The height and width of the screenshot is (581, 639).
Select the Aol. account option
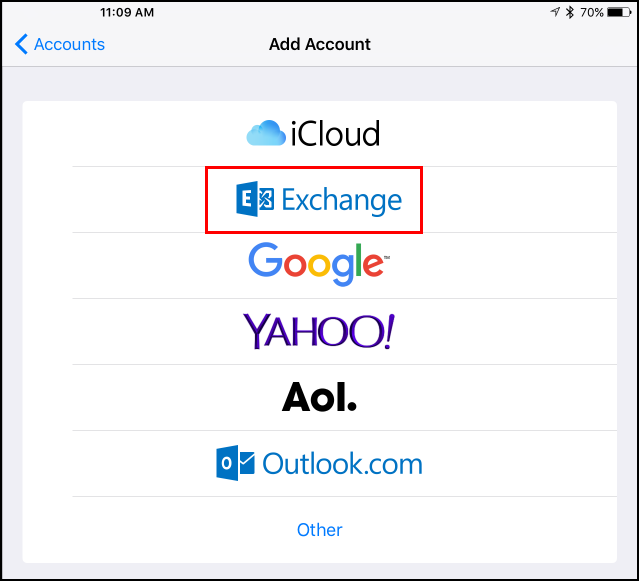click(319, 397)
